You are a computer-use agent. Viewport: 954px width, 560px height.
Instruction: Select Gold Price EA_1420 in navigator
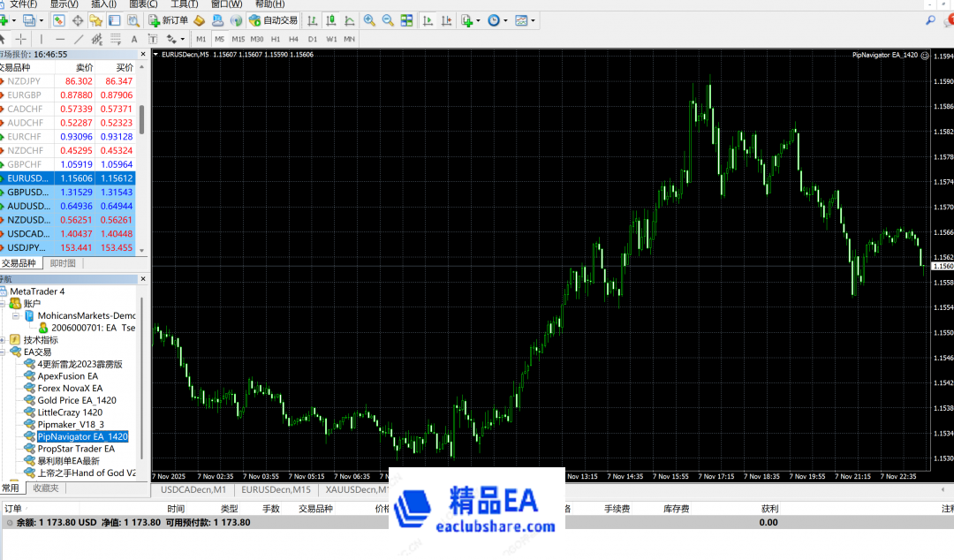(77, 400)
